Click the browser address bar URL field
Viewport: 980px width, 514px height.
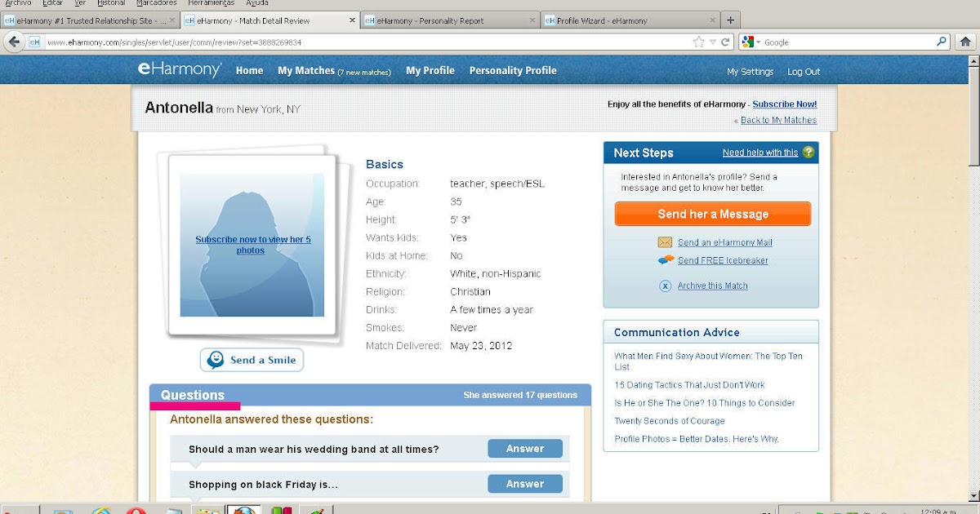click(367, 42)
